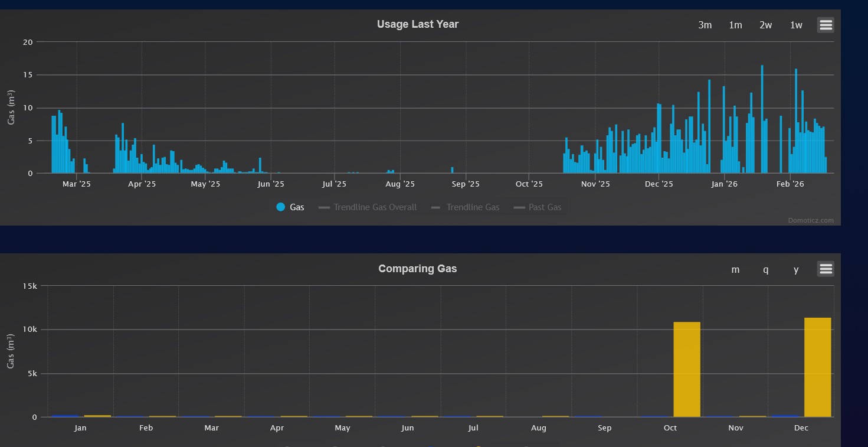Set zoom range to 3m
The height and width of the screenshot is (447, 868).
tap(705, 25)
